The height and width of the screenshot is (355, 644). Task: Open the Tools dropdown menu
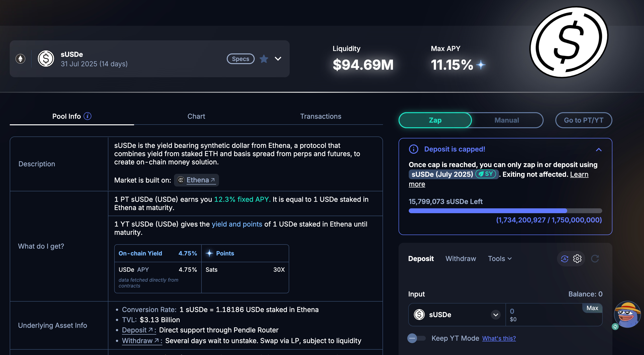pyautogui.click(x=499, y=259)
